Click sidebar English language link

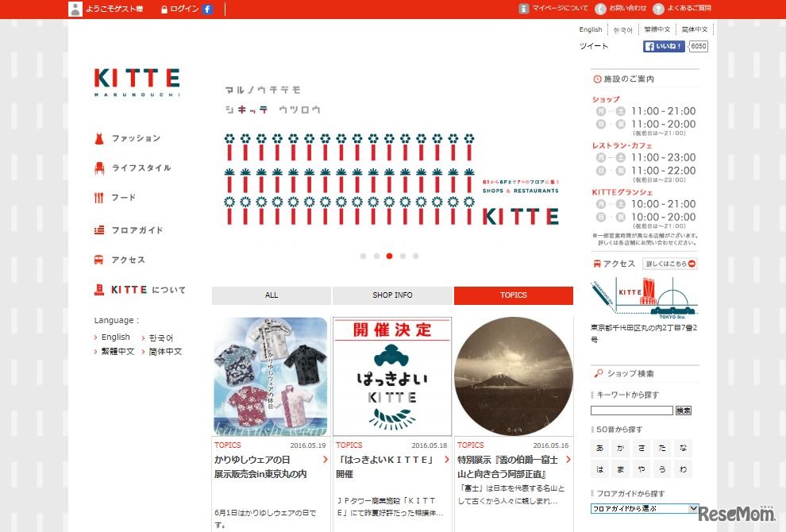coord(116,337)
